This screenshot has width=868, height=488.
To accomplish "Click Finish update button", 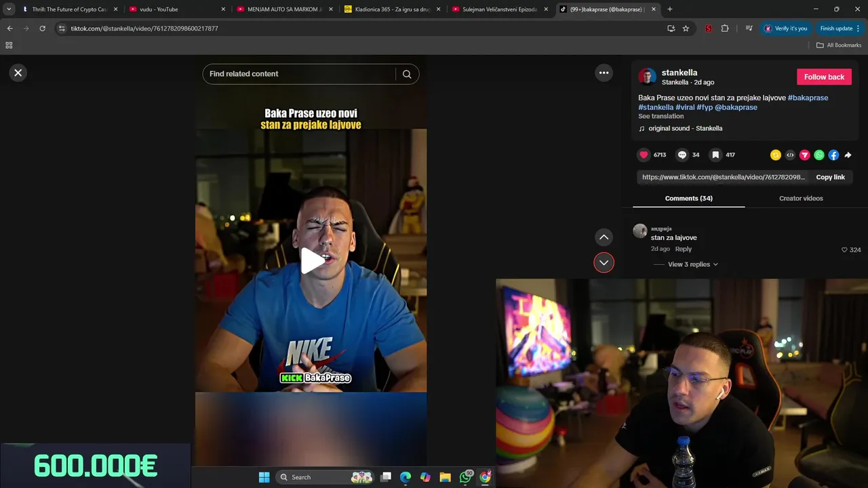I will (840, 28).
